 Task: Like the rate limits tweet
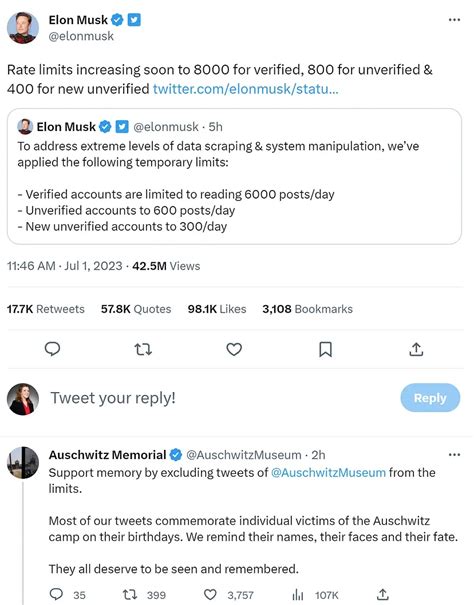[234, 349]
